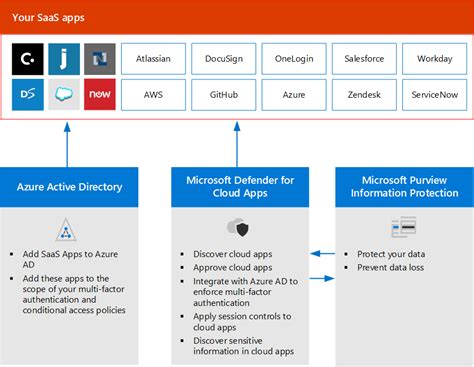Click 'Add these apps to the scope' bullet
The width and height of the screenshot is (474, 367).
tap(74, 294)
